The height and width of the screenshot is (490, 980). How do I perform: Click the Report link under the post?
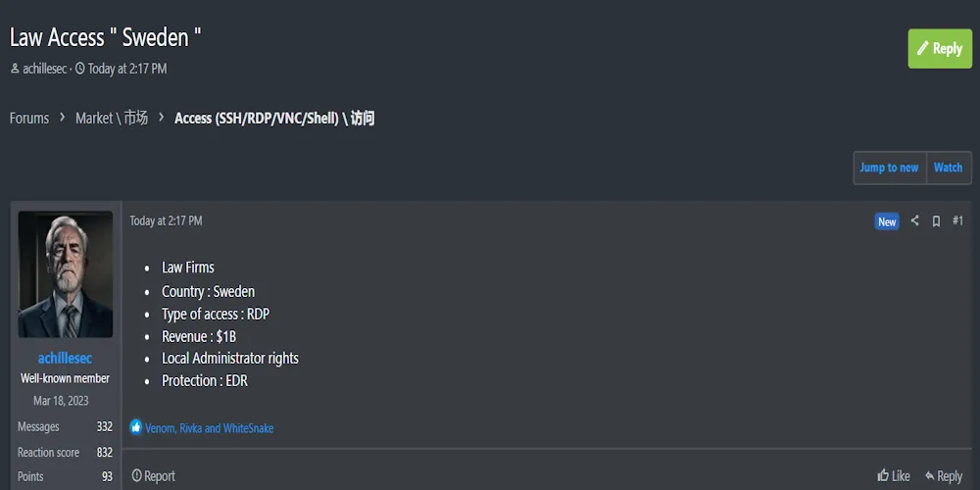[154, 476]
